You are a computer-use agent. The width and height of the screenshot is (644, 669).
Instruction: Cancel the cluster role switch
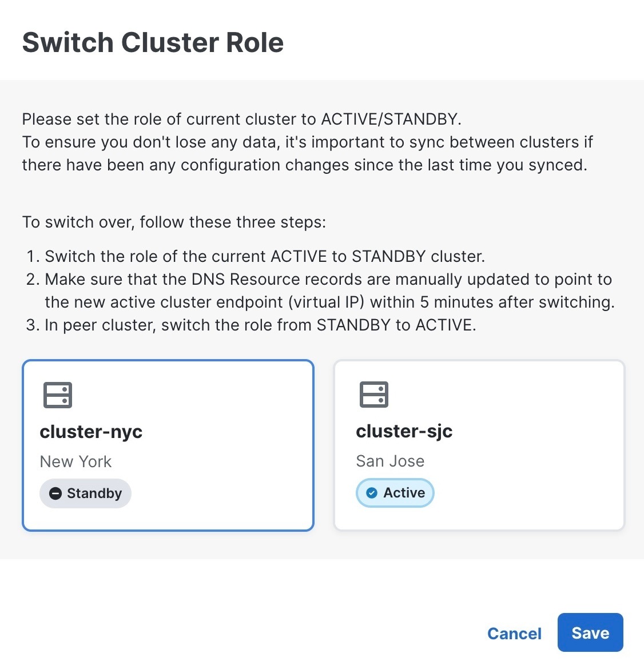[x=514, y=633]
